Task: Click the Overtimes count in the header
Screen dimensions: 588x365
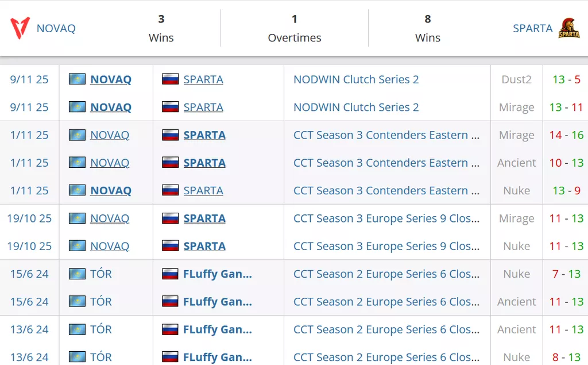Action: [x=294, y=20]
